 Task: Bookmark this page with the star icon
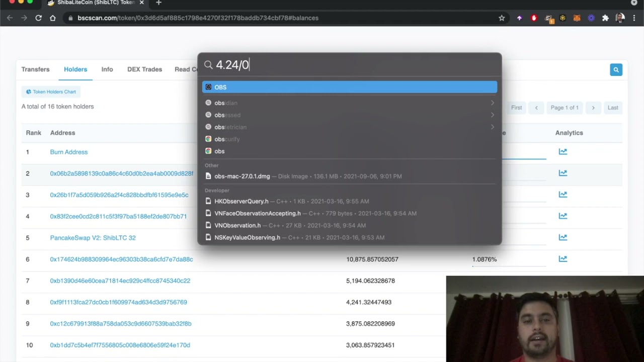tap(502, 18)
